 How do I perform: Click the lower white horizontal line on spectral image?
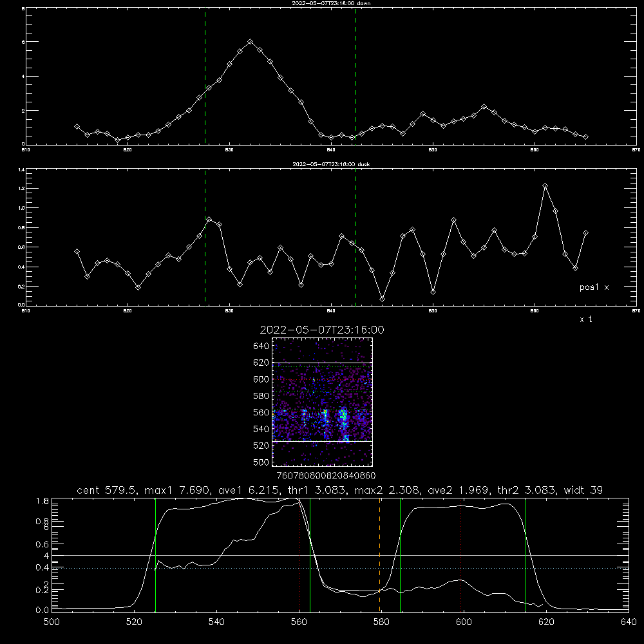pos(322,441)
